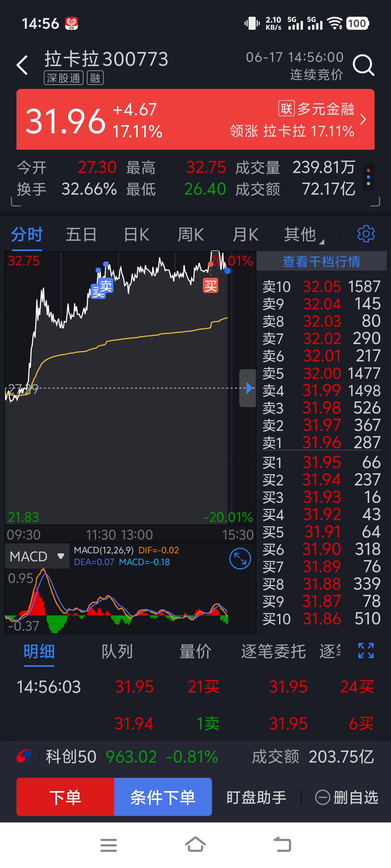Tap 科创50 index value 963.02
The image size is (391, 868).
click(x=131, y=757)
